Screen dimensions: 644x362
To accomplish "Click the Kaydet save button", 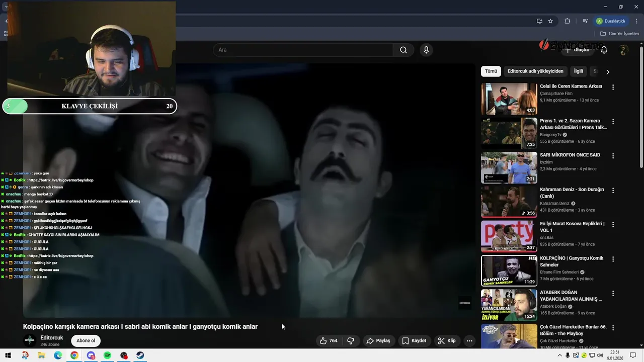I will [x=414, y=340].
